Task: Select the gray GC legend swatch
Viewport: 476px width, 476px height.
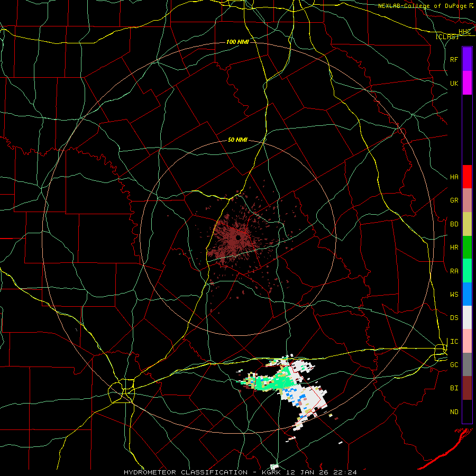Action: tap(467, 364)
